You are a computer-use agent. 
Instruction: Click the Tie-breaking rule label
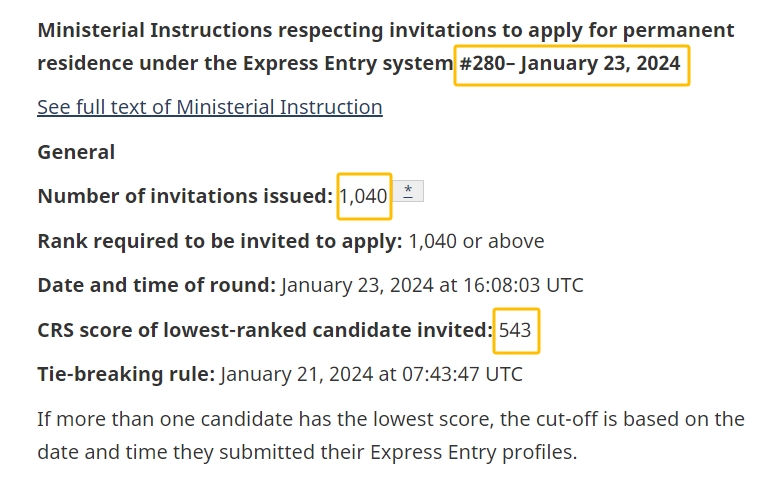[126, 375]
